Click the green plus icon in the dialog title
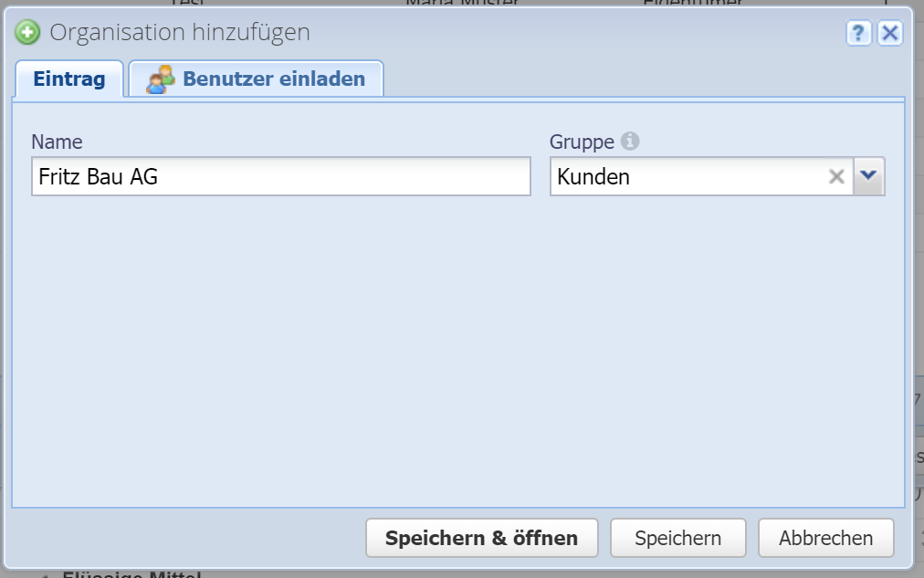 pyautogui.click(x=27, y=33)
